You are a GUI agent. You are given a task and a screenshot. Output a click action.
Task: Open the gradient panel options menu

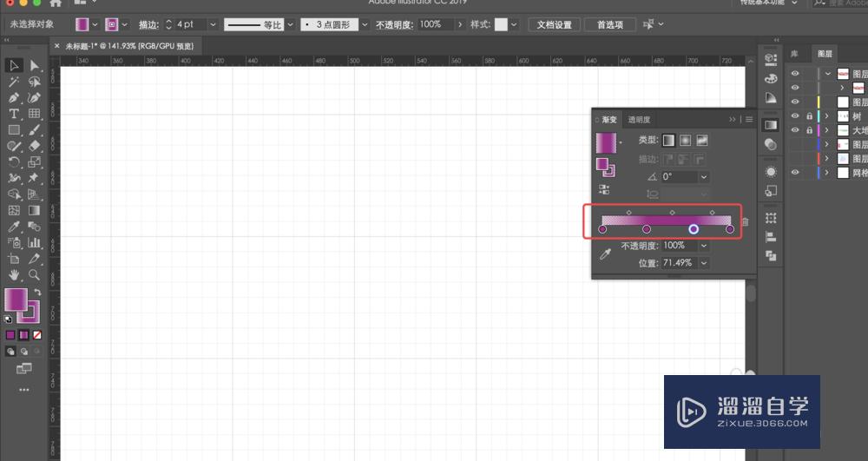tap(749, 119)
